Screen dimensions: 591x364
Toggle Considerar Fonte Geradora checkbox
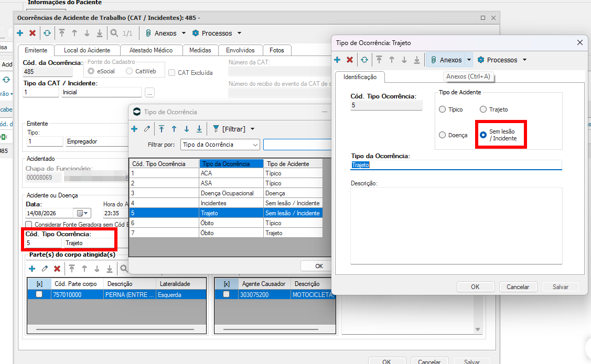pos(29,224)
